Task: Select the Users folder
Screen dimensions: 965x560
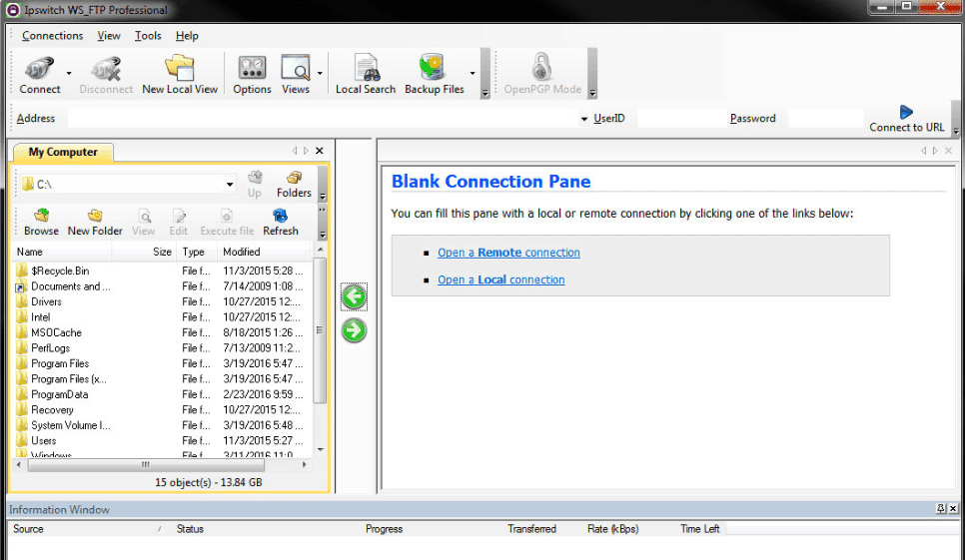Action: click(x=36, y=440)
